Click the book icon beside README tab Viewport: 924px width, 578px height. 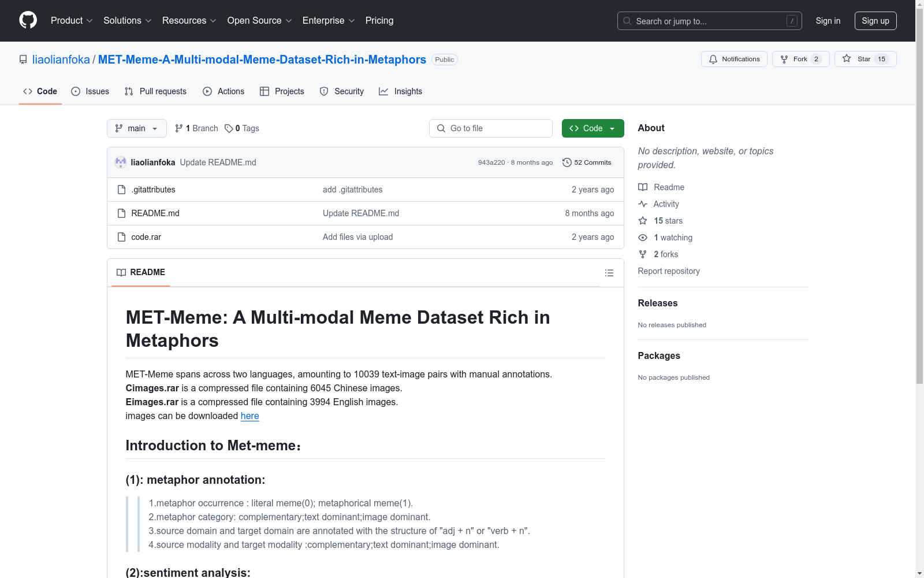pos(121,272)
